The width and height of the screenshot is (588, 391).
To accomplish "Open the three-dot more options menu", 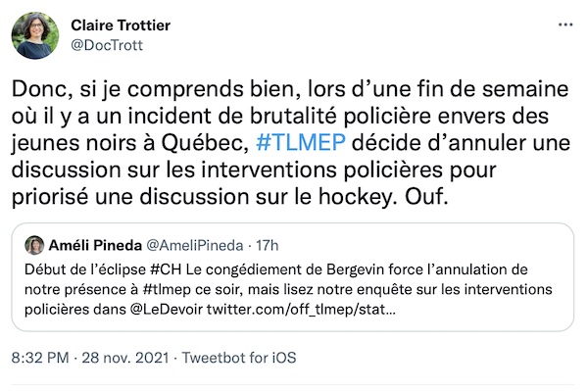I will [x=565, y=25].
